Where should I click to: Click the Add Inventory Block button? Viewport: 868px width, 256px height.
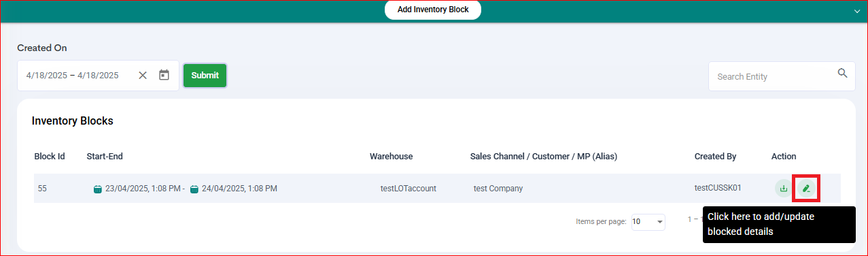click(433, 10)
